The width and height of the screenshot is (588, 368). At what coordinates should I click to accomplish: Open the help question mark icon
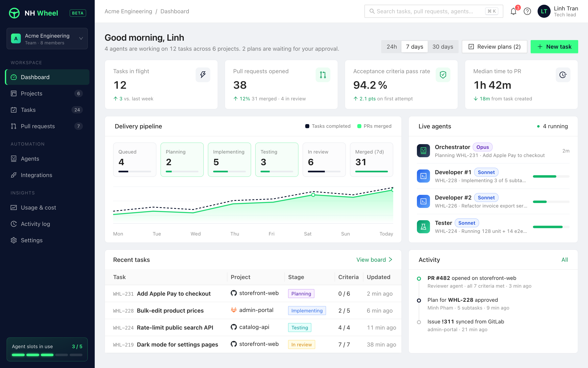[x=527, y=11]
